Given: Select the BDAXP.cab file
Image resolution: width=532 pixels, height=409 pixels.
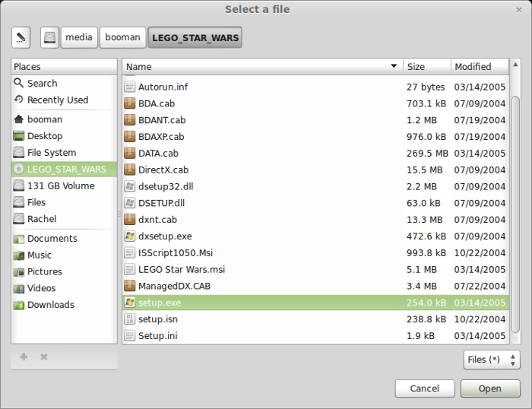Looking at the screenshot, I should pos(315,137).
